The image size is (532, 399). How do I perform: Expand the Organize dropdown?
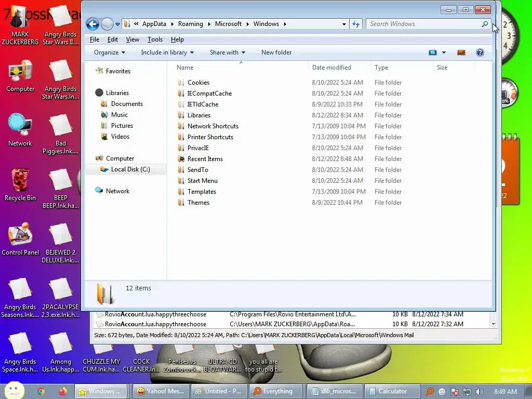[110, 52]
